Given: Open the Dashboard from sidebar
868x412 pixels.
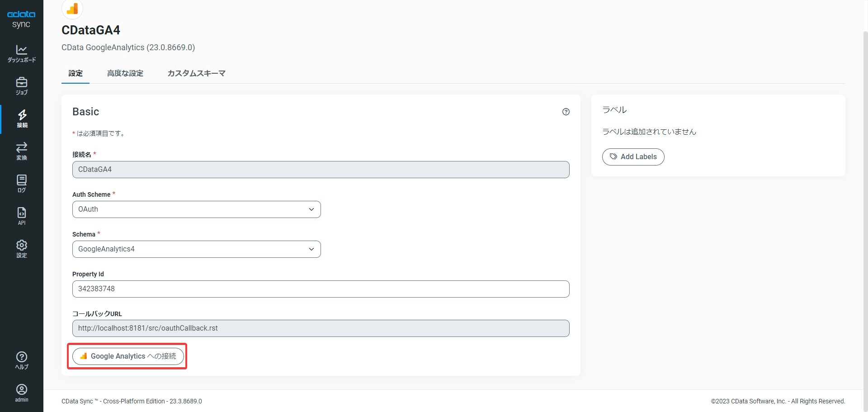Looking at the screenshot, I should tap(22, 53).
